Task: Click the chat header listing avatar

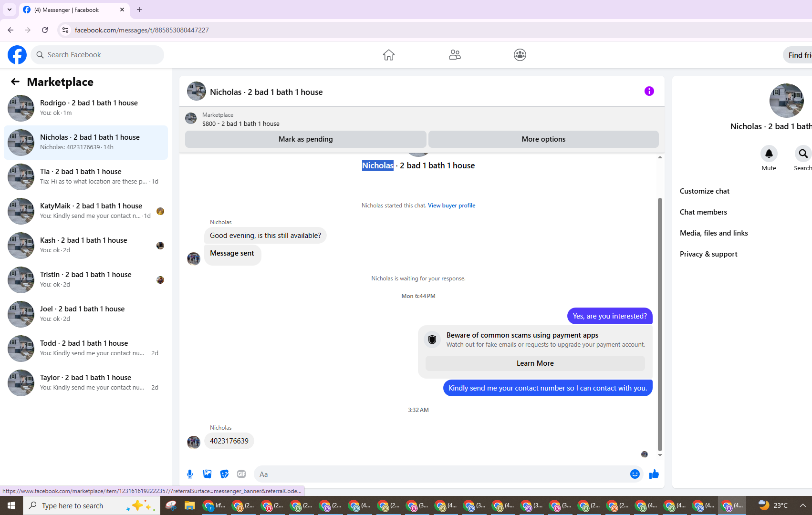Action: pyautogui.click(x=197, y=91)
